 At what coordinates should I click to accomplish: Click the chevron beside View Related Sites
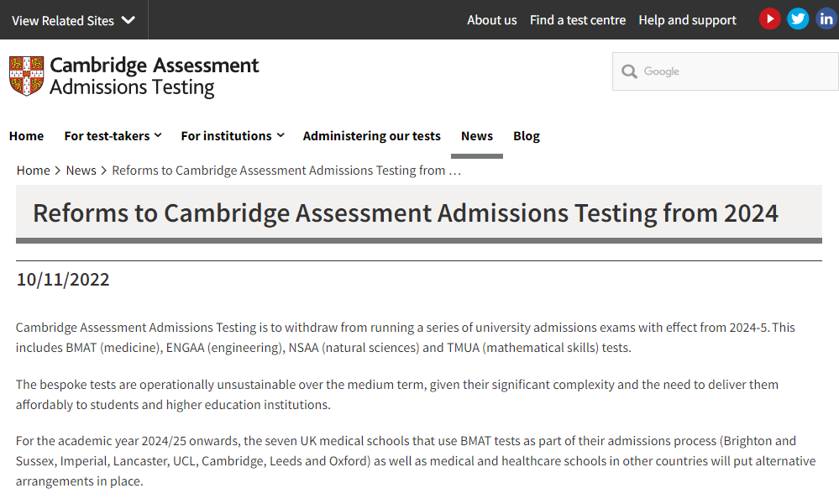pyautogui.click(x=128, y=20)
